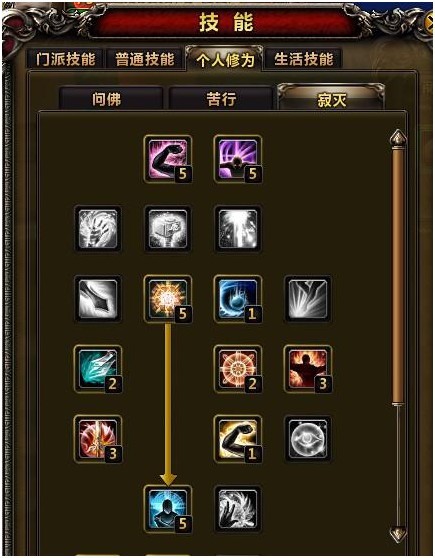Switch to the 门派技能 tab
This screenshot has height=558, width=435.
pyautogui.click(x=65, y=59)
